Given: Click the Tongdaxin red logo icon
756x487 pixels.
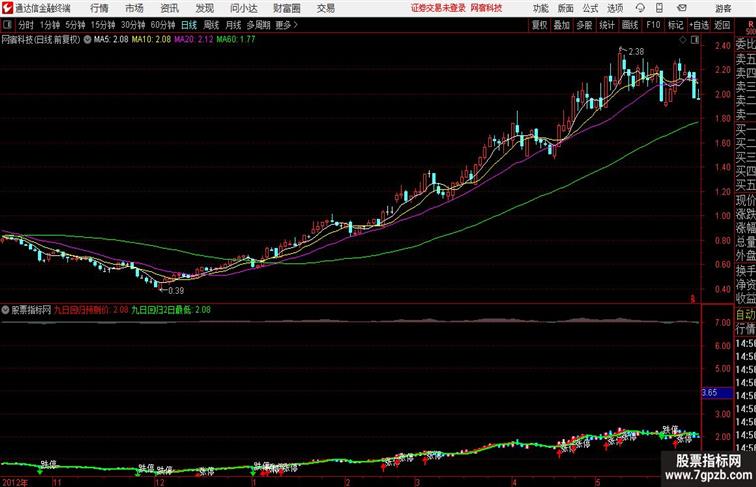Looking at the screenshot, I should pos(7,8).
